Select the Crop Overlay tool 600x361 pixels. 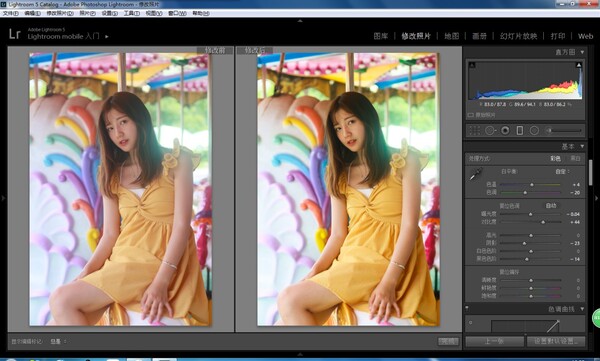[474, 131]
